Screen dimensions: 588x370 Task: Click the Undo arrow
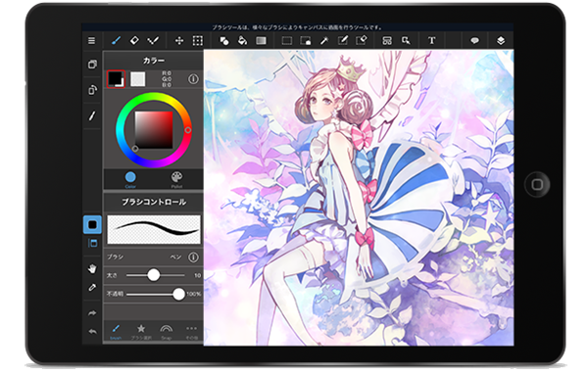coord(92,332)
